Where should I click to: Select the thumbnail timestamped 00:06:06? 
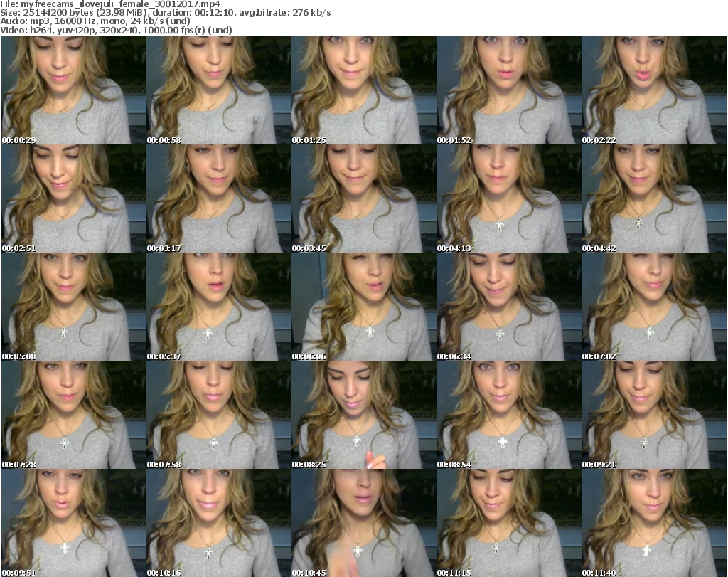[x=364, y=307]
